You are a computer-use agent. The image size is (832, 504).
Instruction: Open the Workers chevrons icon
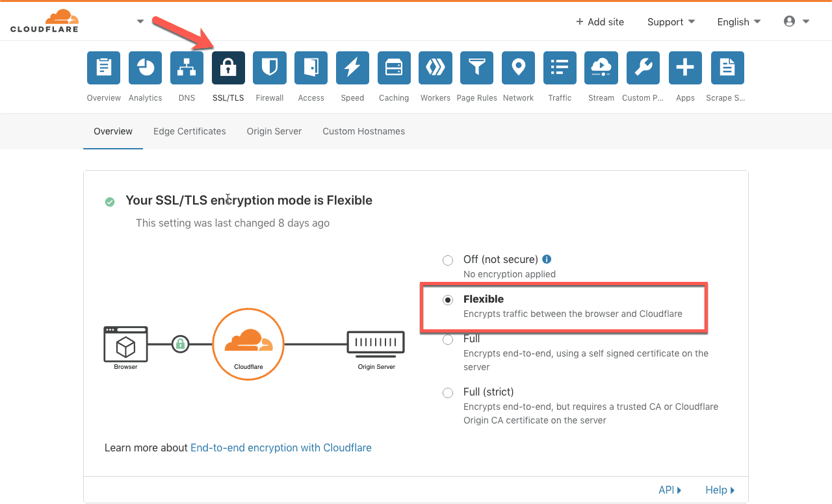435,68
